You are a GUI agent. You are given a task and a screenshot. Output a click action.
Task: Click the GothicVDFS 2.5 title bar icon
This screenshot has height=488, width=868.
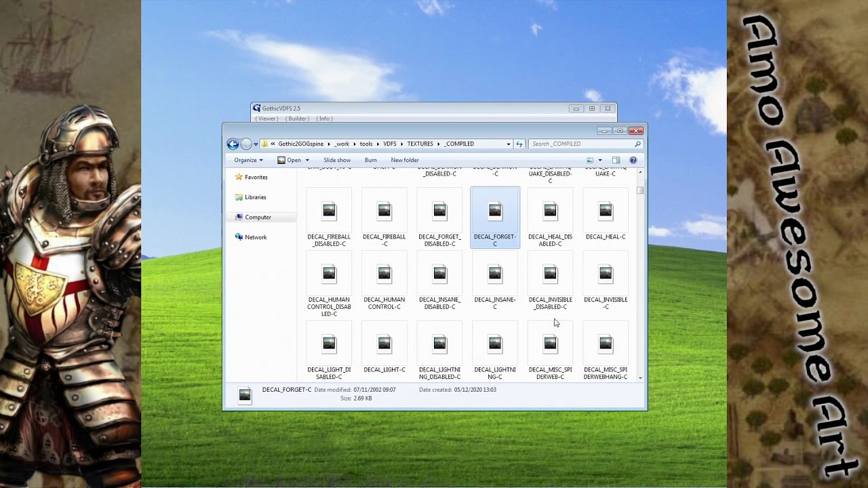[x=256, y=108]
